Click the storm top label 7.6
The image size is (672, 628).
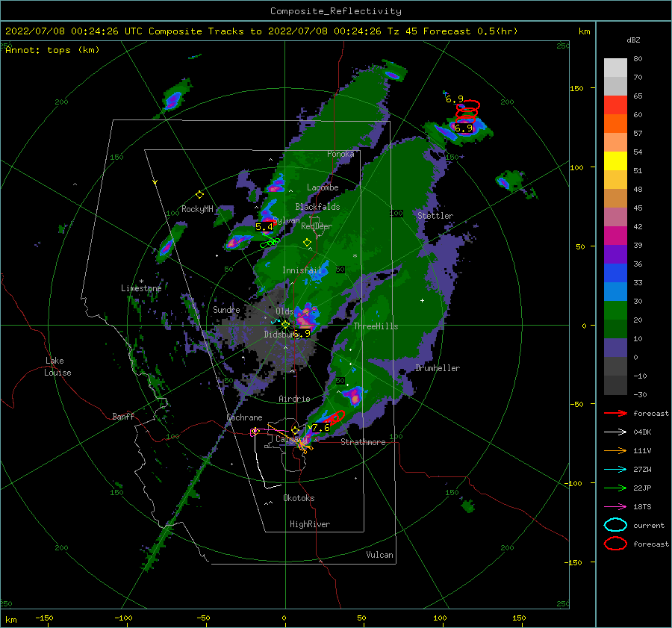[320, 427]
